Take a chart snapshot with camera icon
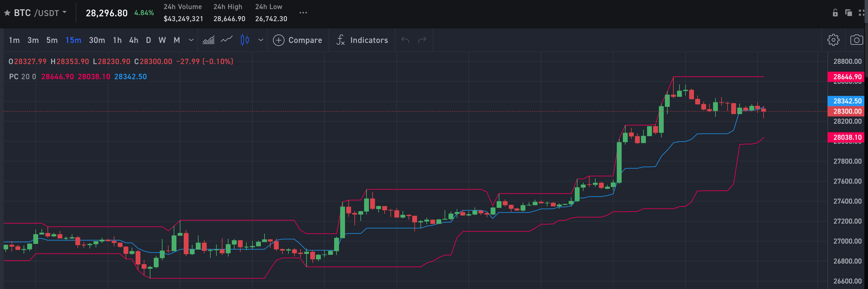 click(x=856, y=40)
